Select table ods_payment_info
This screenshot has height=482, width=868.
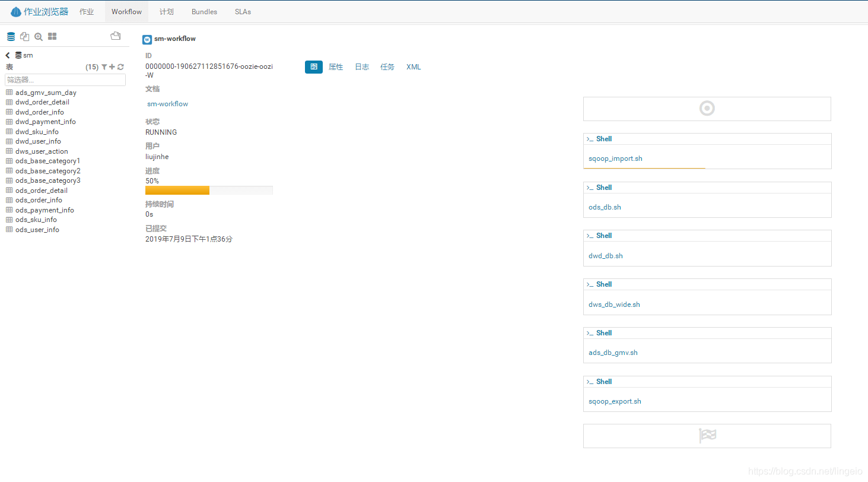44,210
